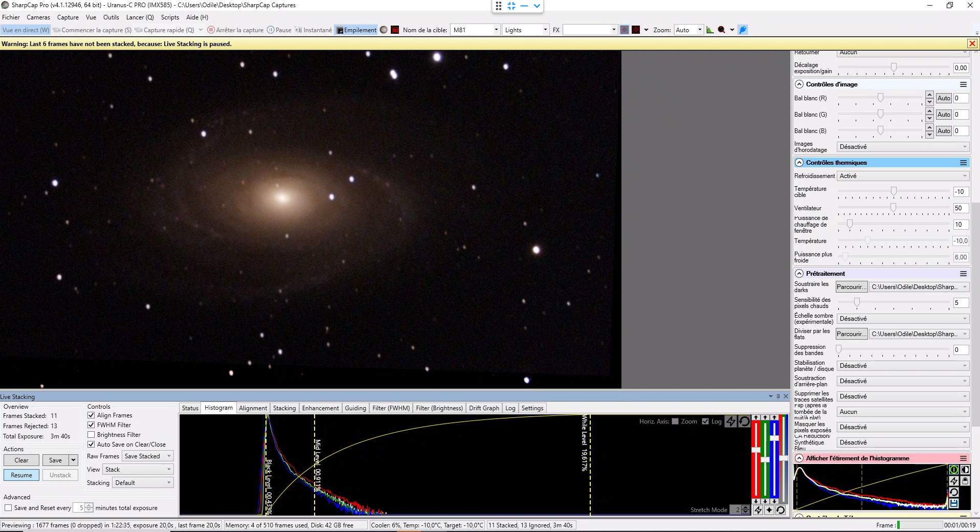Toggle the Log horizontal axis checkbox
Image resolution: width=980 pixels, height=532 pixels.
click(705, 422)
